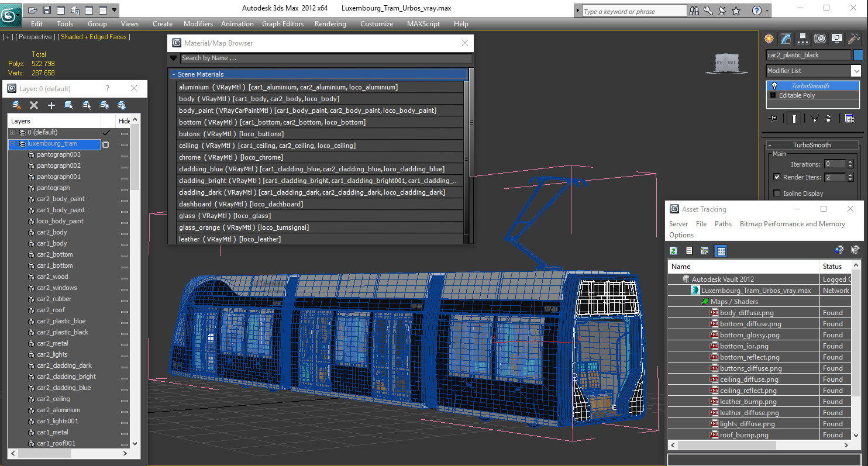Open Material/Map Browser options arrow
The width and height of the screenshot is (868, 466).
(x=173, y=58)
